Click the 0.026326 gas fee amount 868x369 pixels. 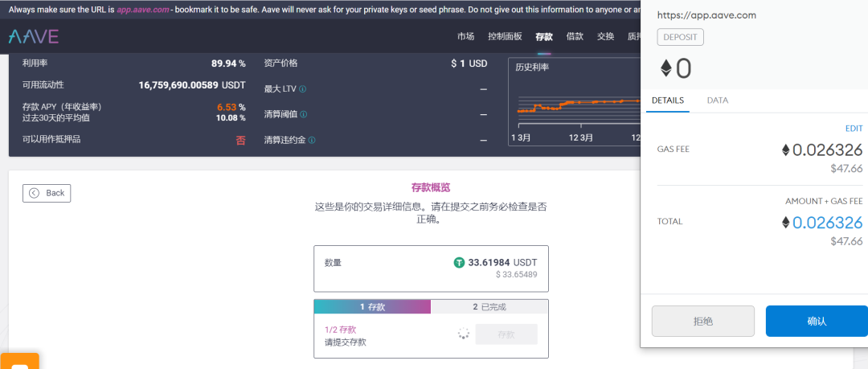pos(828,150)
